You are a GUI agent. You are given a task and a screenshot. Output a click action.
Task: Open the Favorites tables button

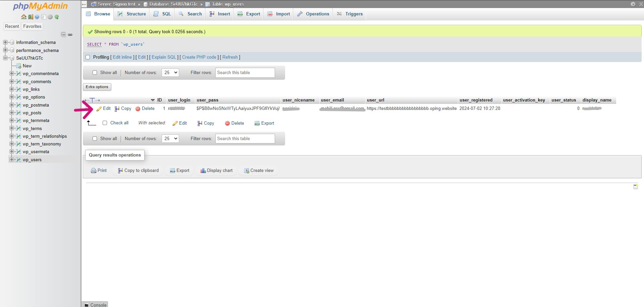[32, 26]
